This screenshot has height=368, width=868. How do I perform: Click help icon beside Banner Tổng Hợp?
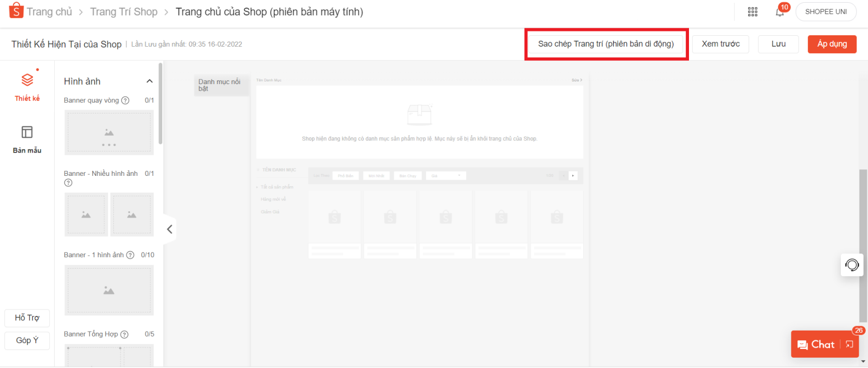pos(124,334)
